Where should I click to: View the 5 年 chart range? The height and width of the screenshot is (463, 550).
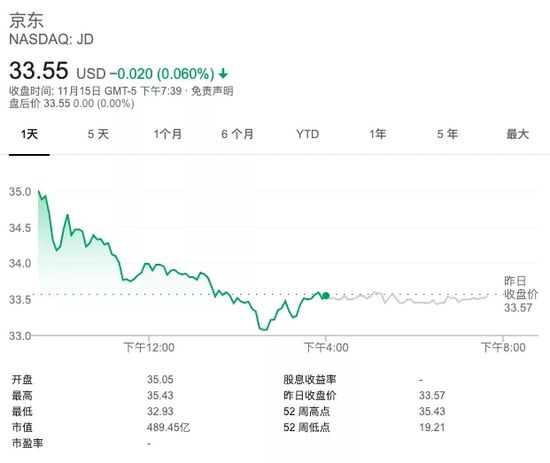(x=447, y=134)
